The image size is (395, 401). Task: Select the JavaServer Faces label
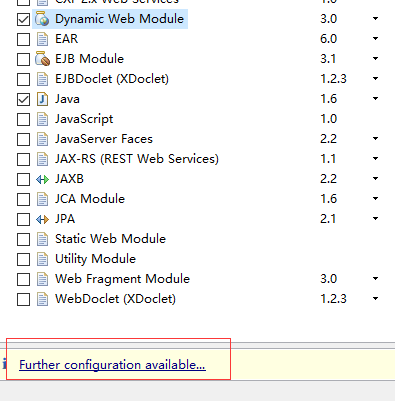tap(104, 139)
